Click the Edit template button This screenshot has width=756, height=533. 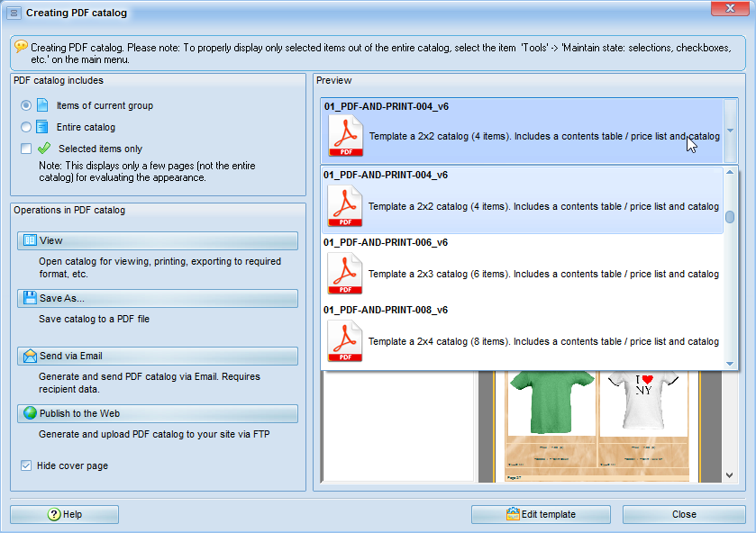coord(541,514)
